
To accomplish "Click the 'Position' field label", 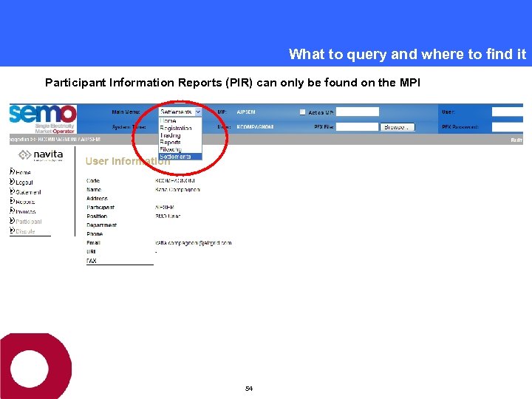I will (97, 216).
